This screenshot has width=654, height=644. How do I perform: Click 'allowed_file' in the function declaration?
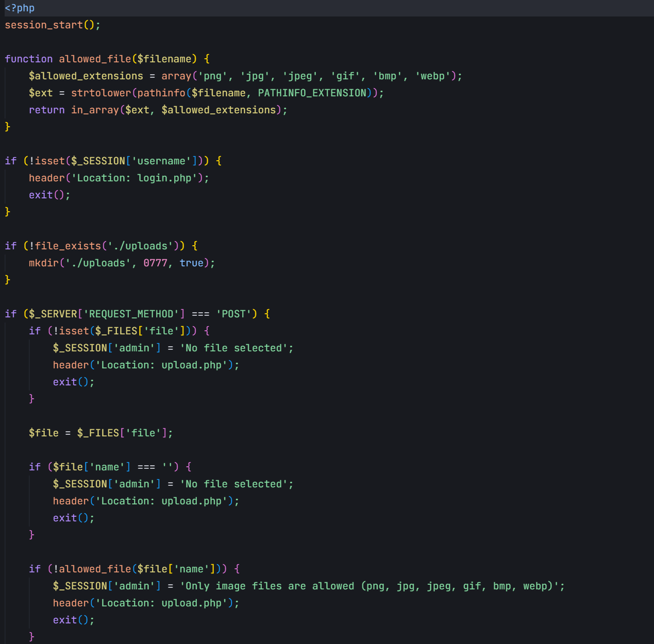coord(95,59)
